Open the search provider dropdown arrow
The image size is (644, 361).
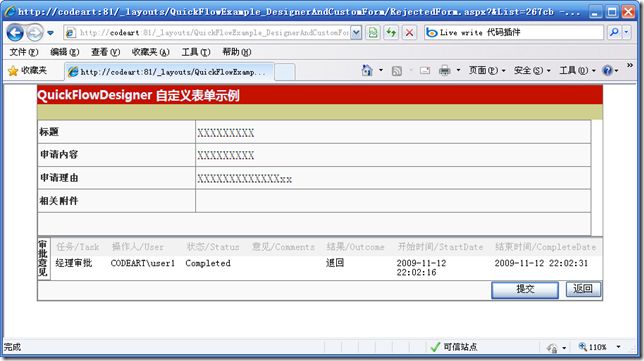point(626,32)
